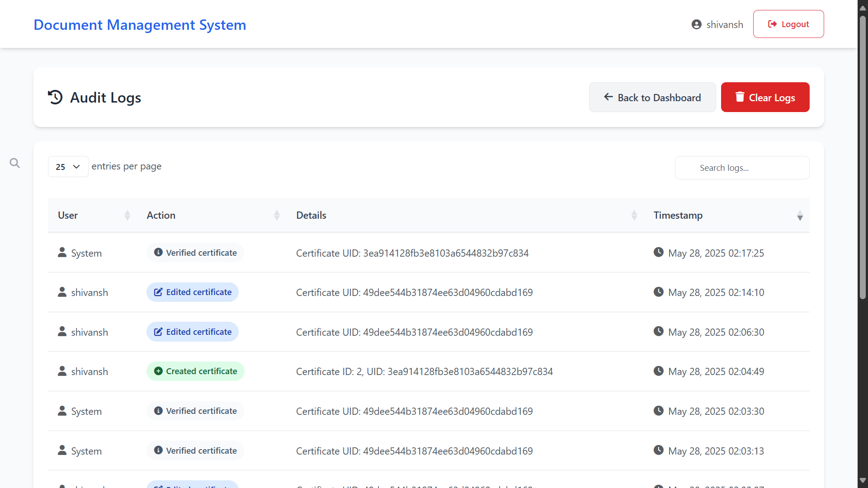Image resolution: width=868 pixels, height=488 pixels.
Task: Click the sort chevron on the Details column
Action: pos(634,215)
